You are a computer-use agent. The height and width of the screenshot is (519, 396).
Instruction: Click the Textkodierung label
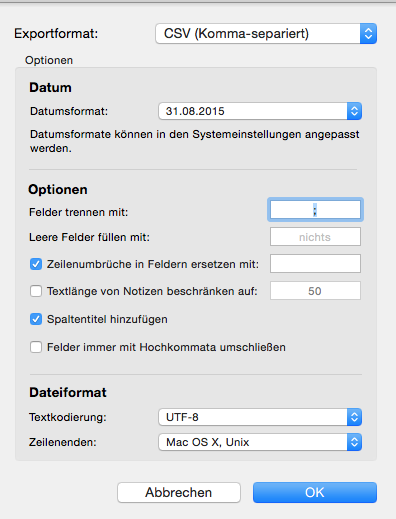coord(68,417)
